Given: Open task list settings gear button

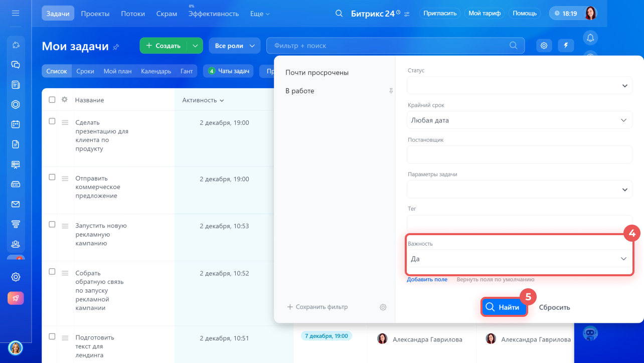Looking at the screenshot, I should tap(544, 46).
